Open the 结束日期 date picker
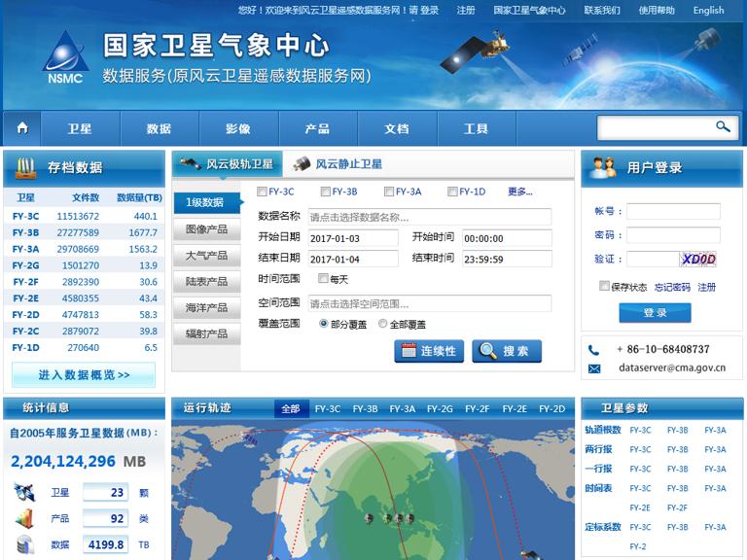The height and width of the screenshot is (560, 747). point(352,259)
